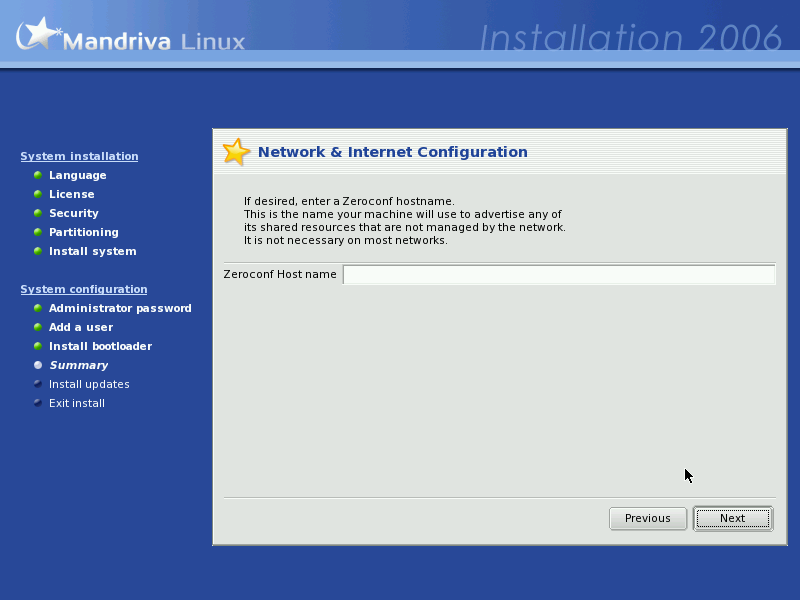Click the 'If desired, enter a Zeroconf hostname' line

tap(349, 201)
